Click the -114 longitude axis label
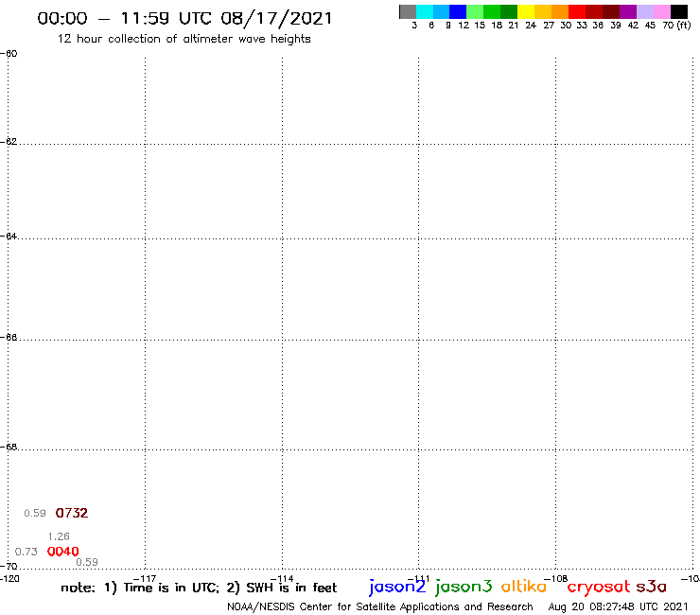This screenshot has height=615, width=700. coord(282,579)
